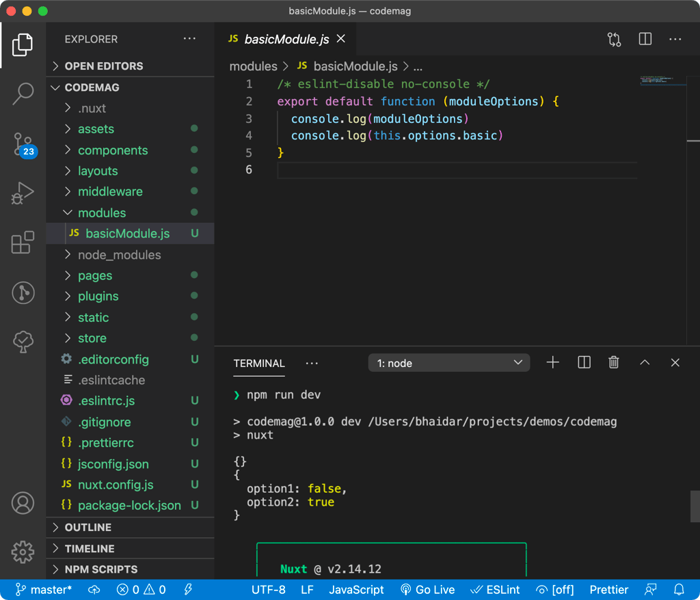Image resolution: width=700 pixels, height=600 pixels.
Task: Expand the plugins folder
Action: (130, 296)
